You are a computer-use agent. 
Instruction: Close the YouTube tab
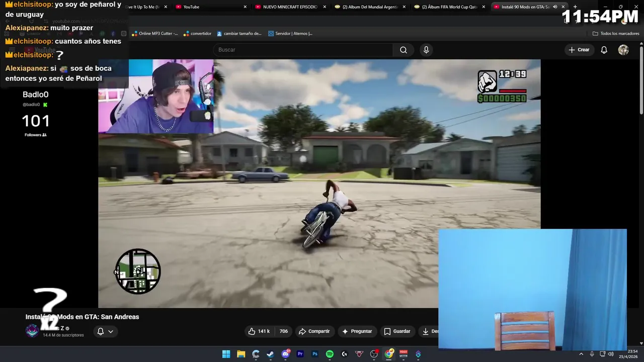245,7
